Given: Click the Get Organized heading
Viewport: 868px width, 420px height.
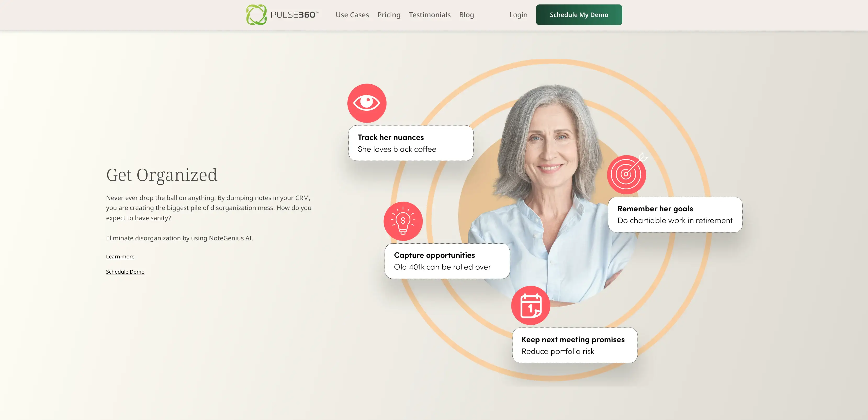Looking at the screenshot, I should [x=161, y=175].
